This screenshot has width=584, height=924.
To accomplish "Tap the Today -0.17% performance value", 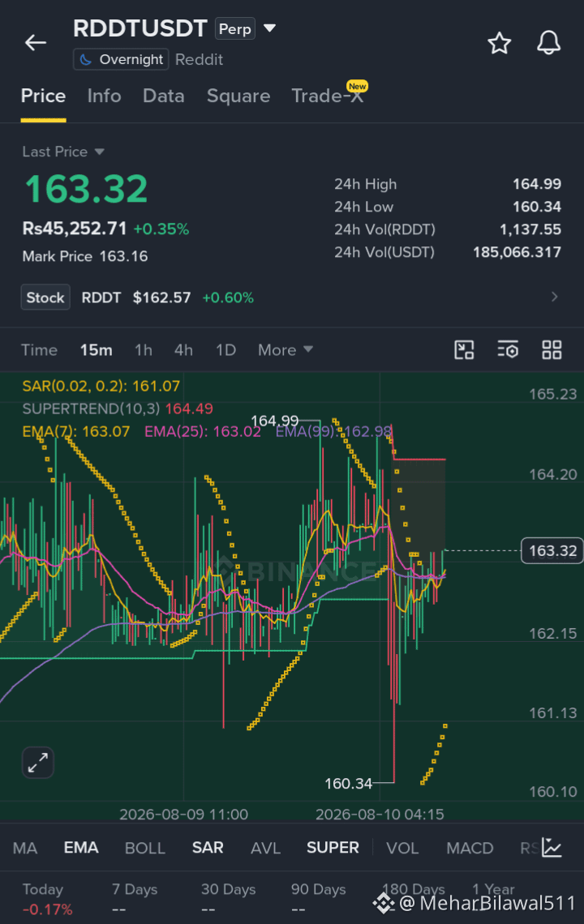I will pos(47,909).
